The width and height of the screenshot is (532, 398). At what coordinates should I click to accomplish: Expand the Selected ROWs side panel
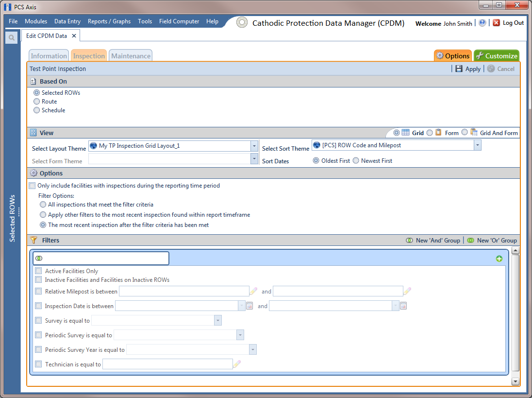point(13,217)
